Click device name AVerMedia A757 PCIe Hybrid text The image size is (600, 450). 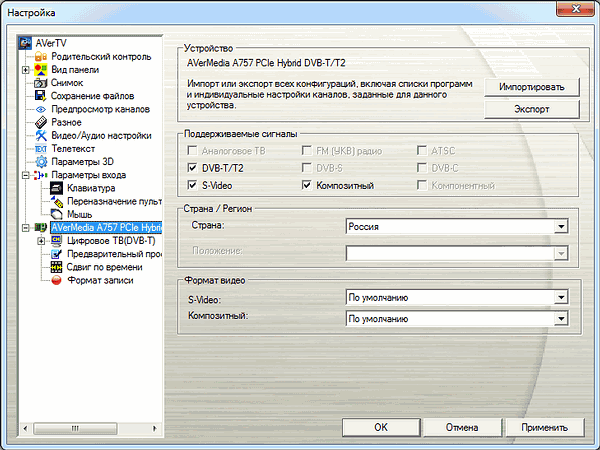(x=266, y=63)
